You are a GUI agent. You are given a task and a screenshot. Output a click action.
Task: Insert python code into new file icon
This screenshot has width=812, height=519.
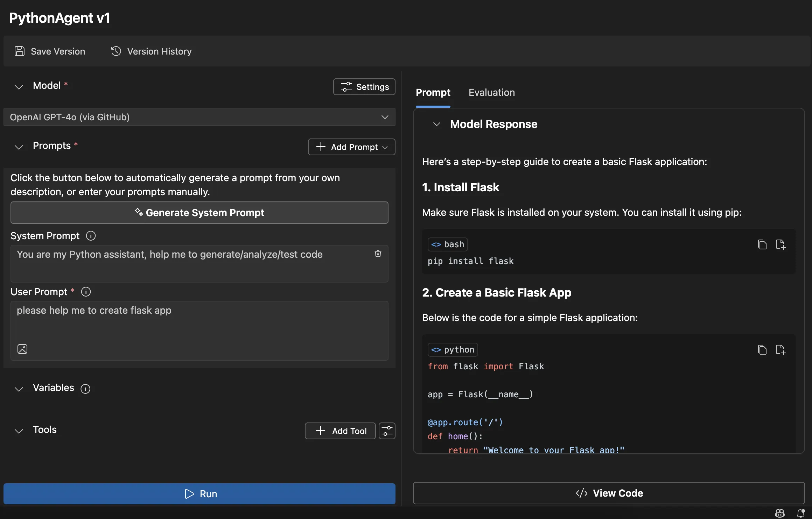click(x=780, y=350)
